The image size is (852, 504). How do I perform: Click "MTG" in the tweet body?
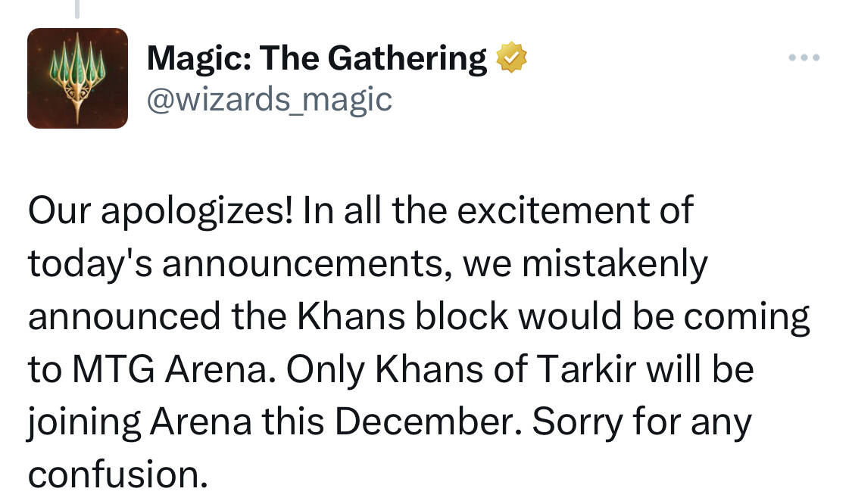[113, 369]
